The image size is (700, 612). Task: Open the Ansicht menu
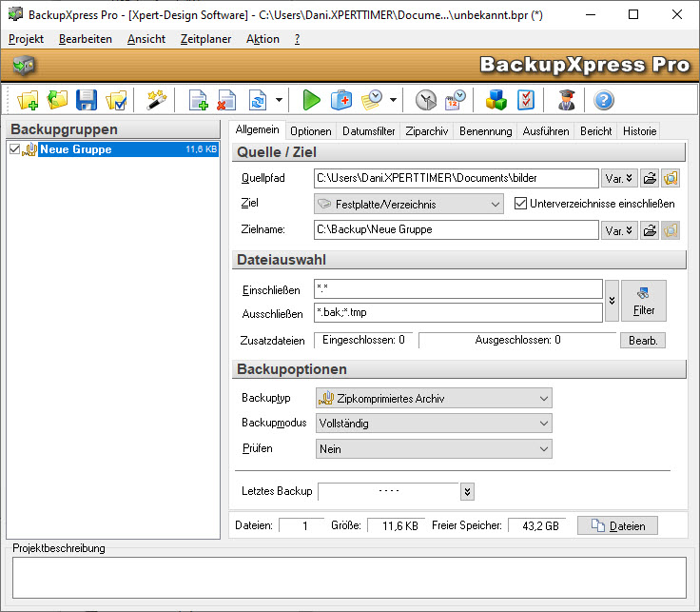pos(146,39)
